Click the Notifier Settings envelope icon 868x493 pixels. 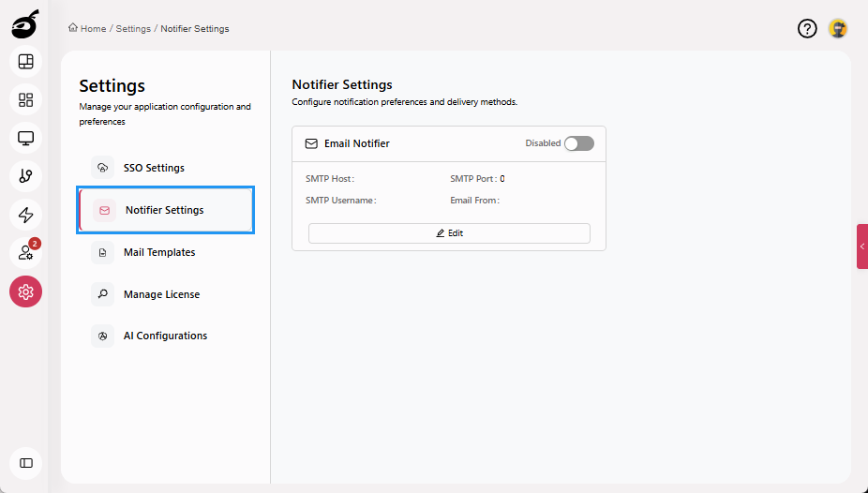coord(104,210)
